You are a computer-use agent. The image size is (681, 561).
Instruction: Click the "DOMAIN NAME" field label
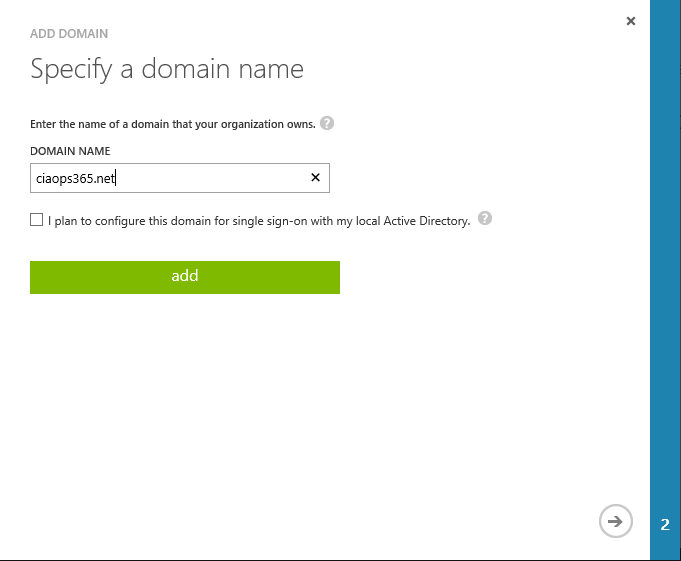coord(70,151)
